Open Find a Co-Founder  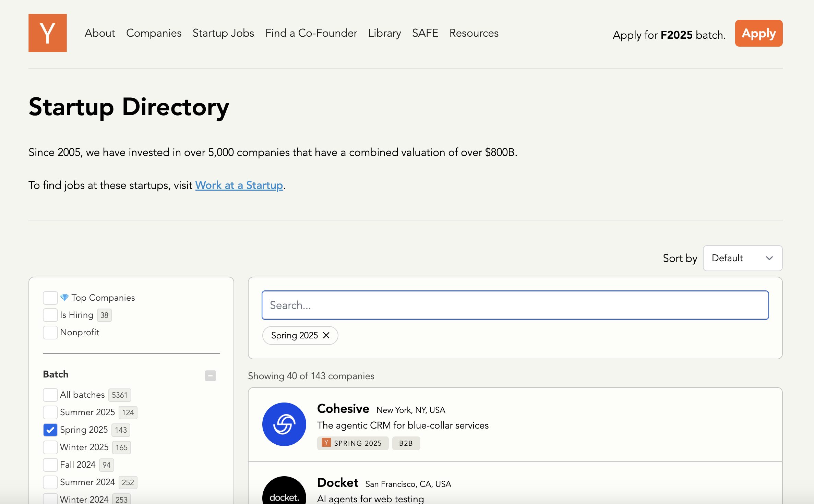coord(311,33)
